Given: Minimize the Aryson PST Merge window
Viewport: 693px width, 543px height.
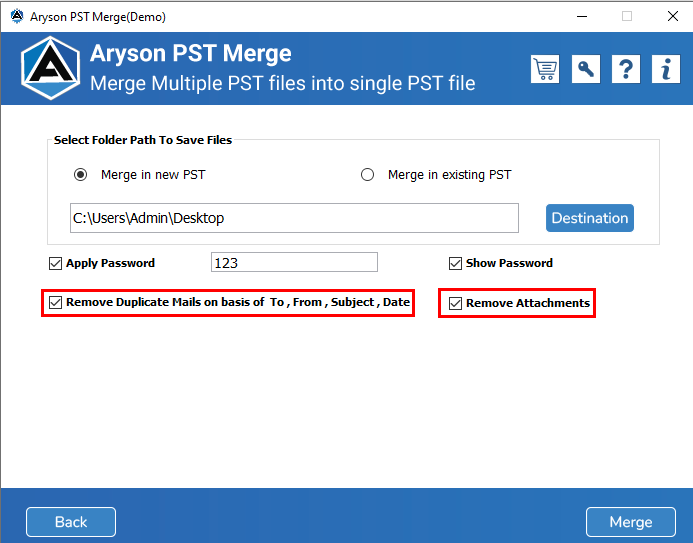Looking at the screenshot, I should point(582,17).
